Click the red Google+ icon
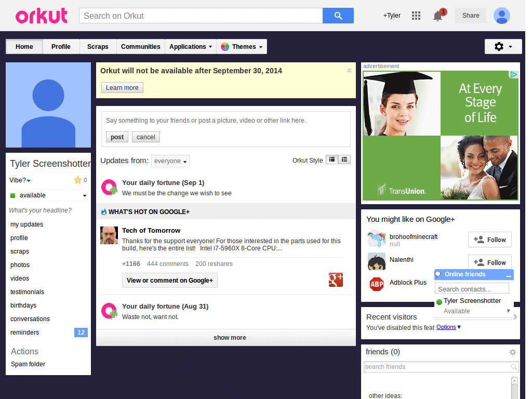 tap(336, 280)
